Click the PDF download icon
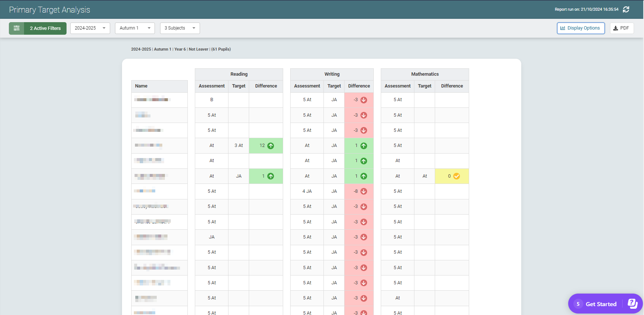This screenshot has width=644, height=315. tap(616, 28)
